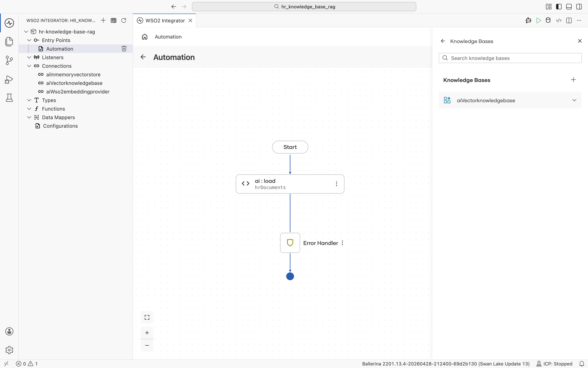Collapse the Connections section

point(29,66)
